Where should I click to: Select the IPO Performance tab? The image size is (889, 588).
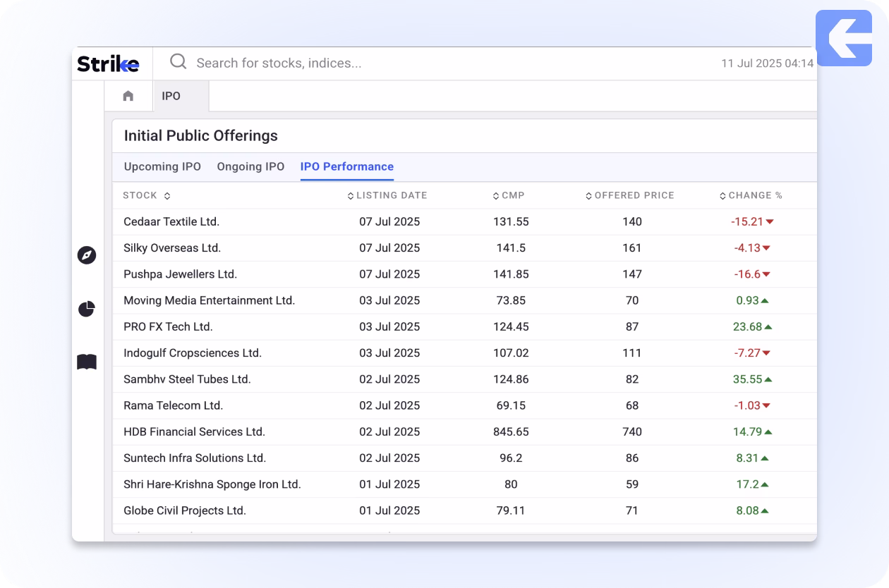pos(346,166)
